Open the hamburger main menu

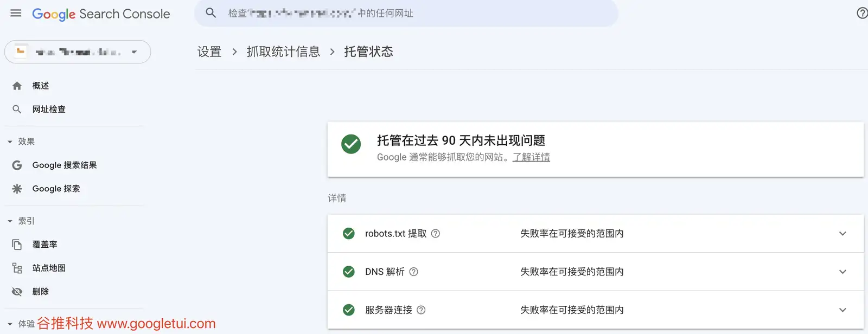tap(16, 13)
